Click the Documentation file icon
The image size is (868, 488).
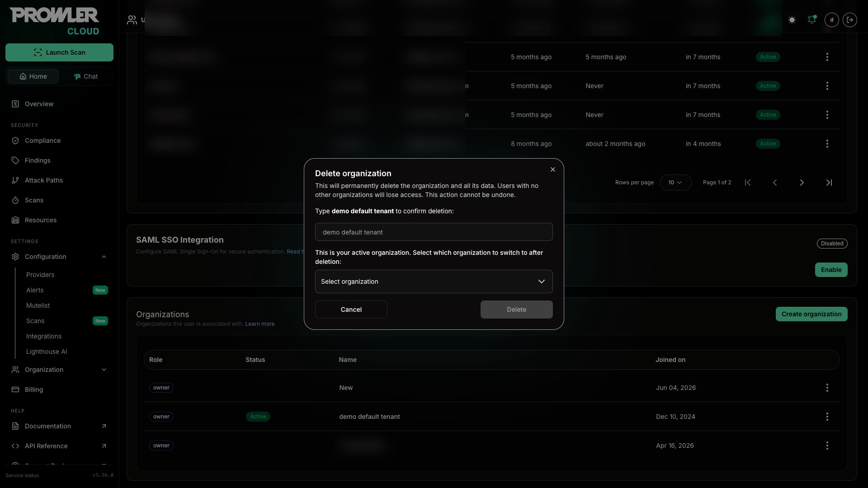15,426
